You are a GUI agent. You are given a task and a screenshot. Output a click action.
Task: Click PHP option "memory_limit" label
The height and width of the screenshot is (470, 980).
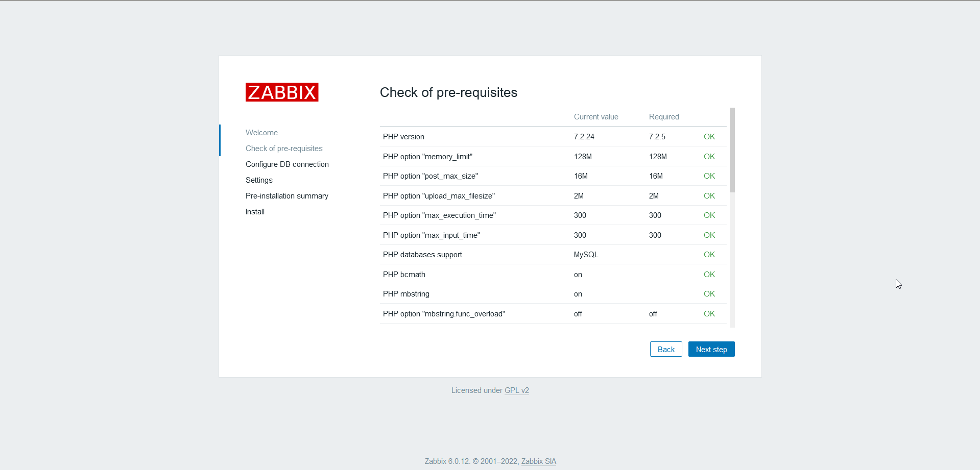point(427,157)
